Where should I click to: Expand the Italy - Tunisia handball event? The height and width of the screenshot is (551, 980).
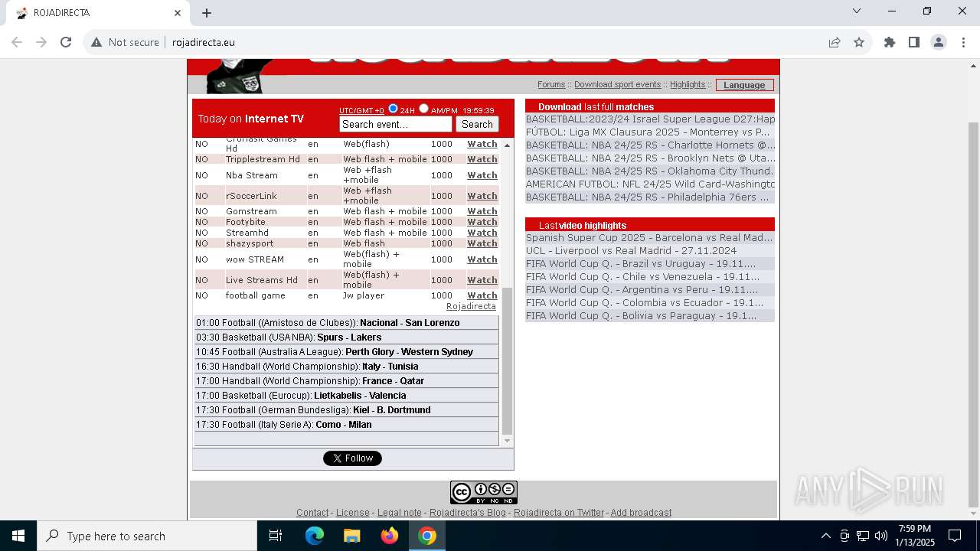347,367
